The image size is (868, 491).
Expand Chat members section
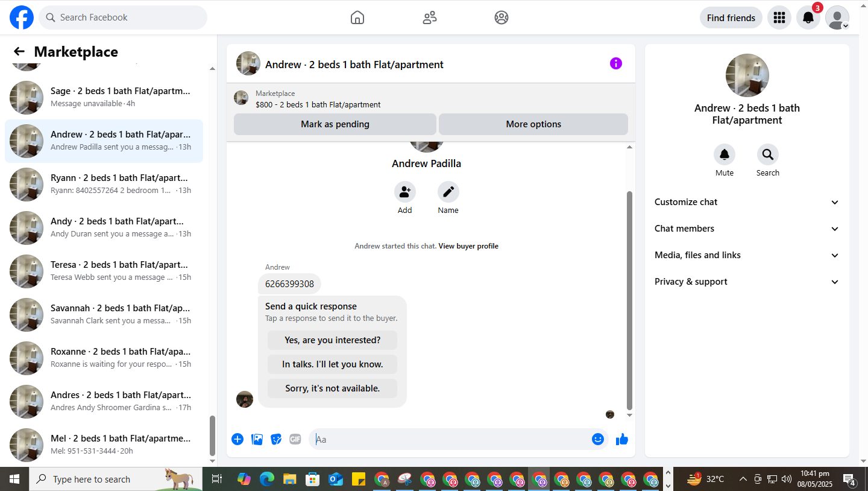747,229
